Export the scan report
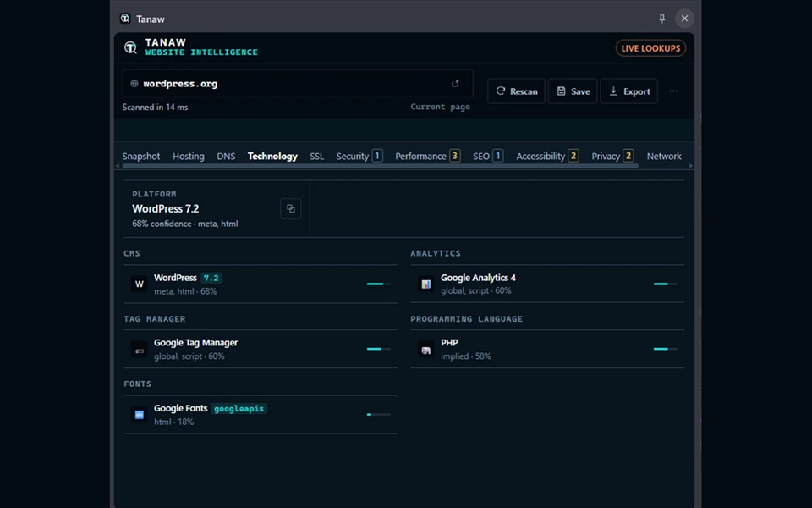The image size is (812, 508). point(629,91)
